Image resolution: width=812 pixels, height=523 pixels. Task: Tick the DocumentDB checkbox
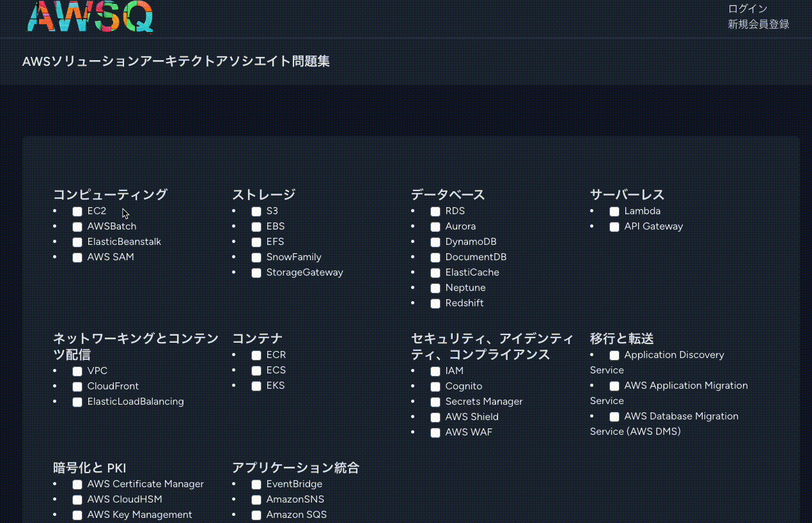435,258
